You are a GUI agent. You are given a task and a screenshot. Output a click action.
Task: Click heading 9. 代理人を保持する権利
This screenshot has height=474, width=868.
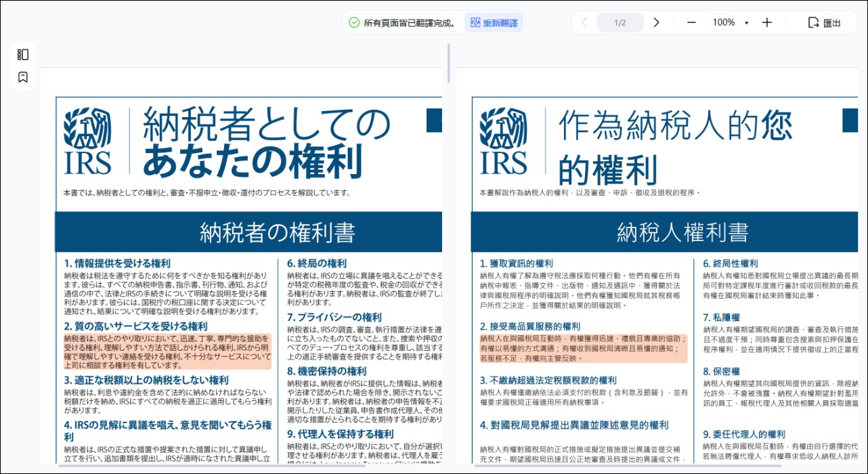[x=341, y=434]
